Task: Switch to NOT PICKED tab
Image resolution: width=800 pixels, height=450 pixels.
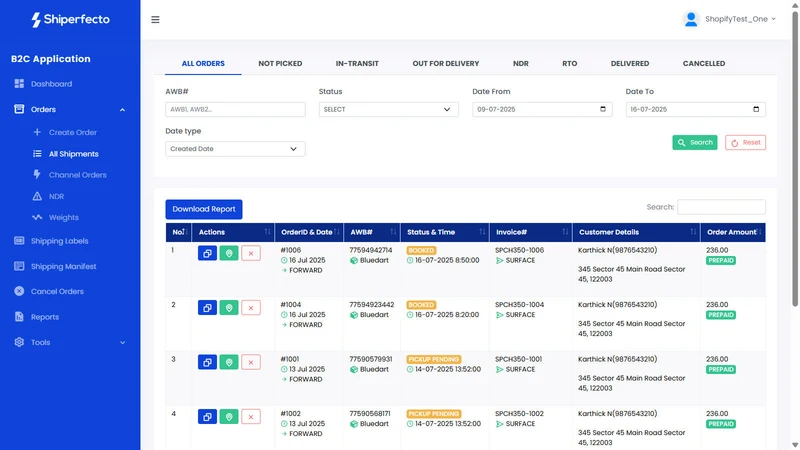Action: tap(280, 63)
